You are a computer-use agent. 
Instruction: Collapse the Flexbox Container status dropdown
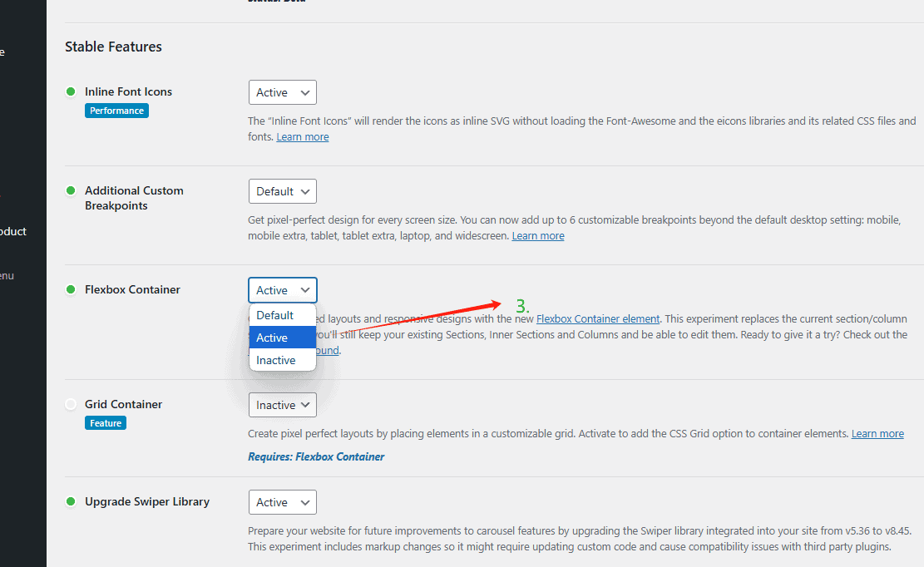pos(282,290)
